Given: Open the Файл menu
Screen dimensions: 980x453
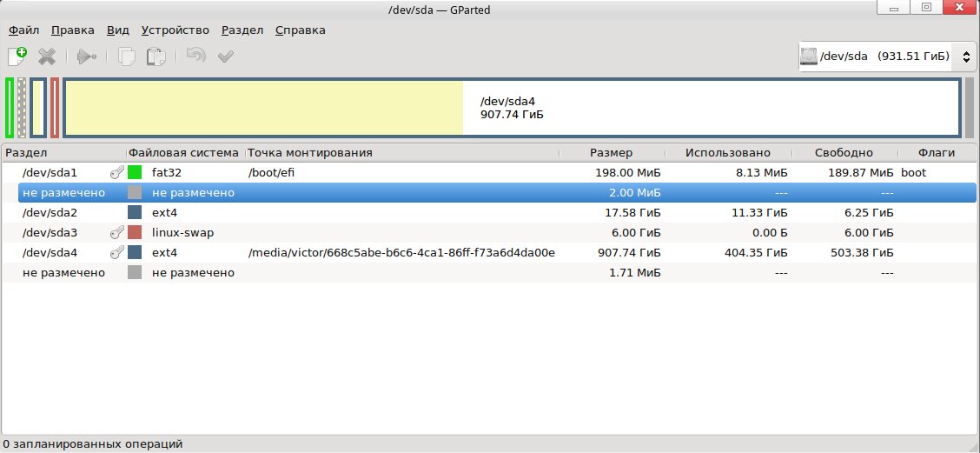Looking at the screenshot, I should click(24, 30).
